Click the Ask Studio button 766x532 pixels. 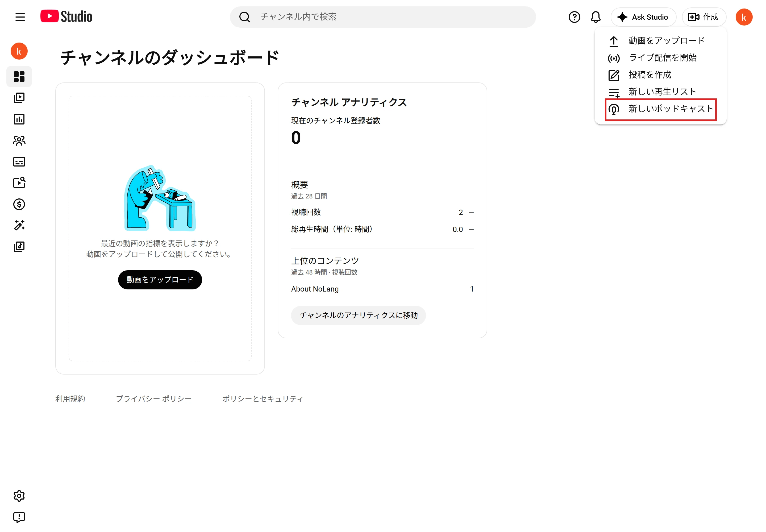point(643,17)
